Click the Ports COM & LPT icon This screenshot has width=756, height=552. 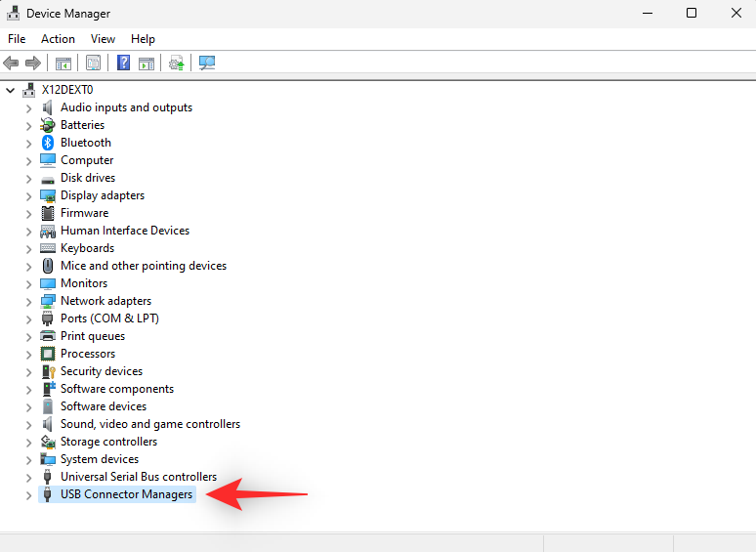point(47,318)
